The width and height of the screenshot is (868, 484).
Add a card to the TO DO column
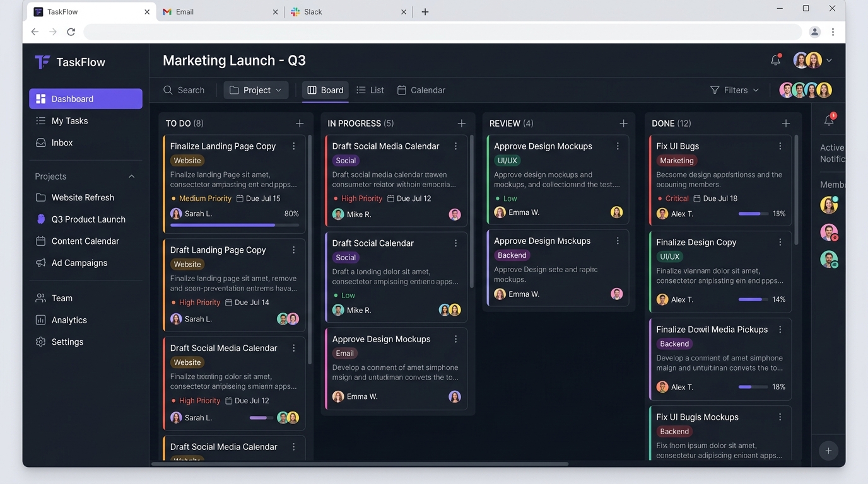300,124
